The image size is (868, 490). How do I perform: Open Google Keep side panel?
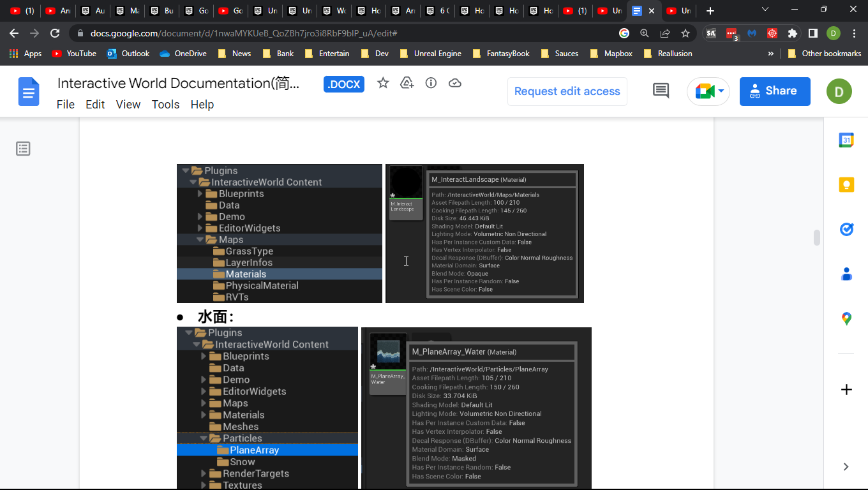coord(846,185)
